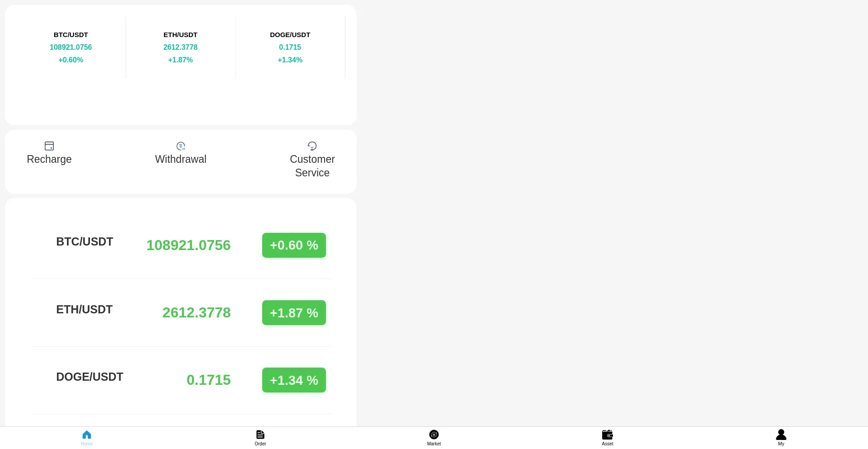
Task: Select the My section label
Action: [781, 444]
